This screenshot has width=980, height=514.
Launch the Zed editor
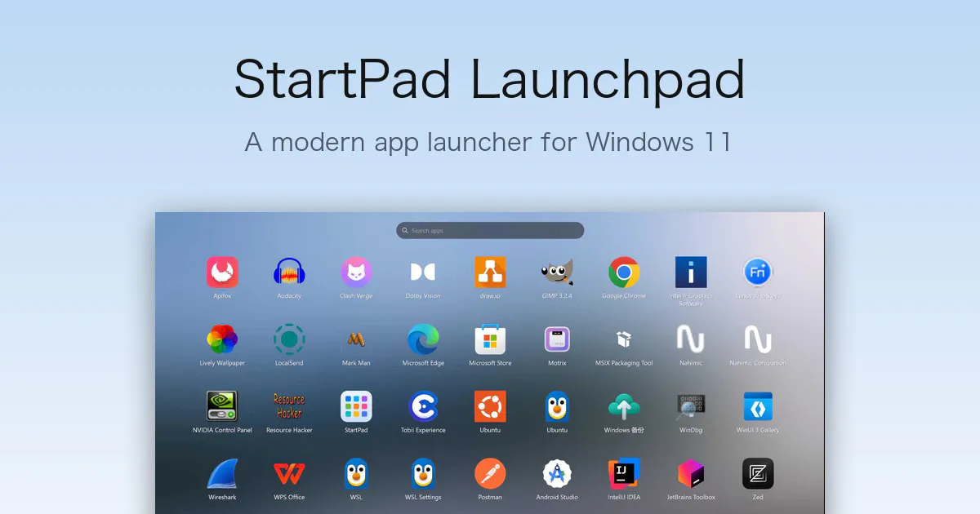(758, 473)
